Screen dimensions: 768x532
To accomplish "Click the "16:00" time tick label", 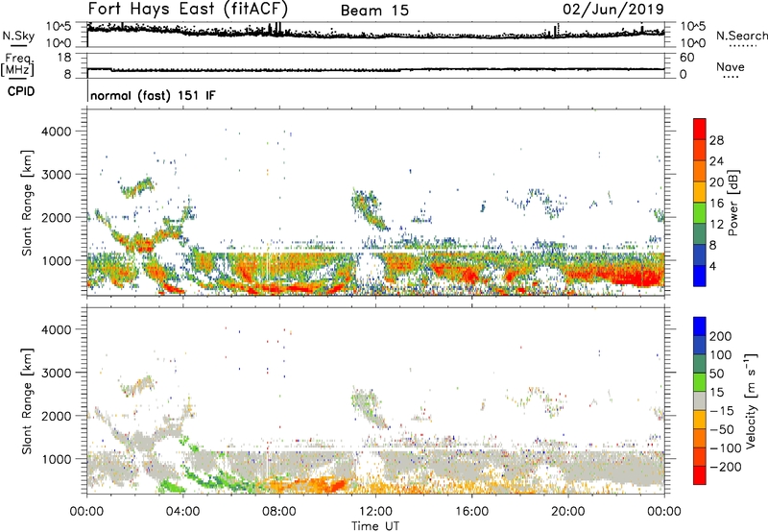I will (471, 512).
